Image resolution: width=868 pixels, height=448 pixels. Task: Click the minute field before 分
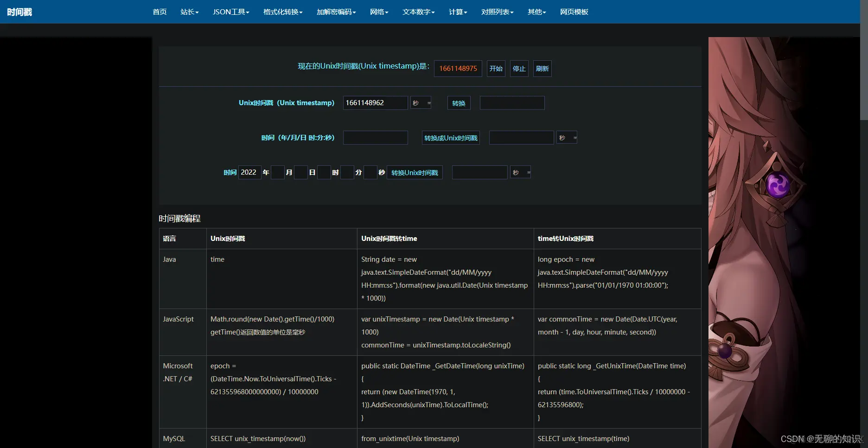pyautogui.click(x=347, y=172)
